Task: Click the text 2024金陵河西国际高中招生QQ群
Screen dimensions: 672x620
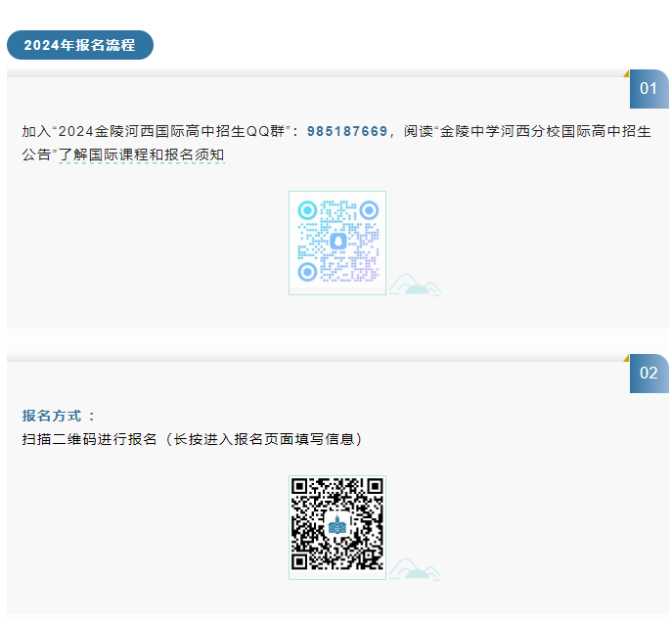Action: coord(171,131)
